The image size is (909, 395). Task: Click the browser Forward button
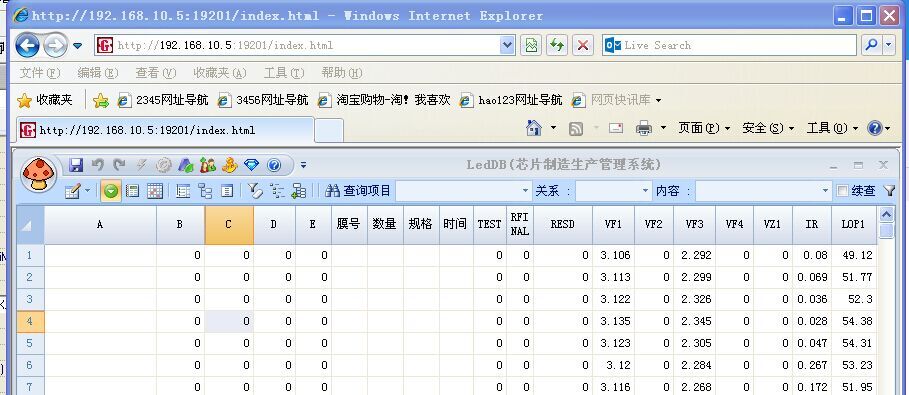(56, 45)
